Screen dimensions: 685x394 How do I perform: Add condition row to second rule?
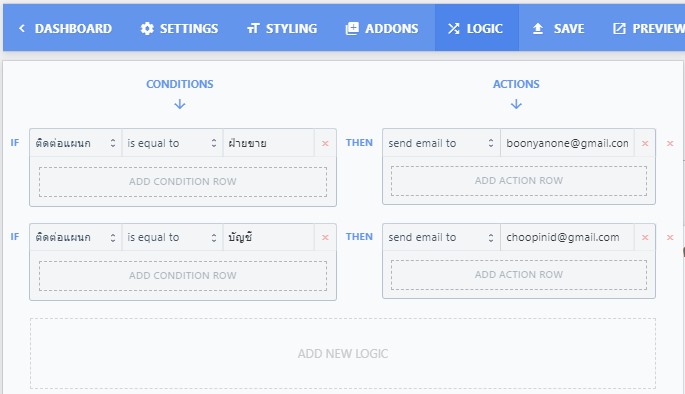pyautogui.click(x=183, y=276)
